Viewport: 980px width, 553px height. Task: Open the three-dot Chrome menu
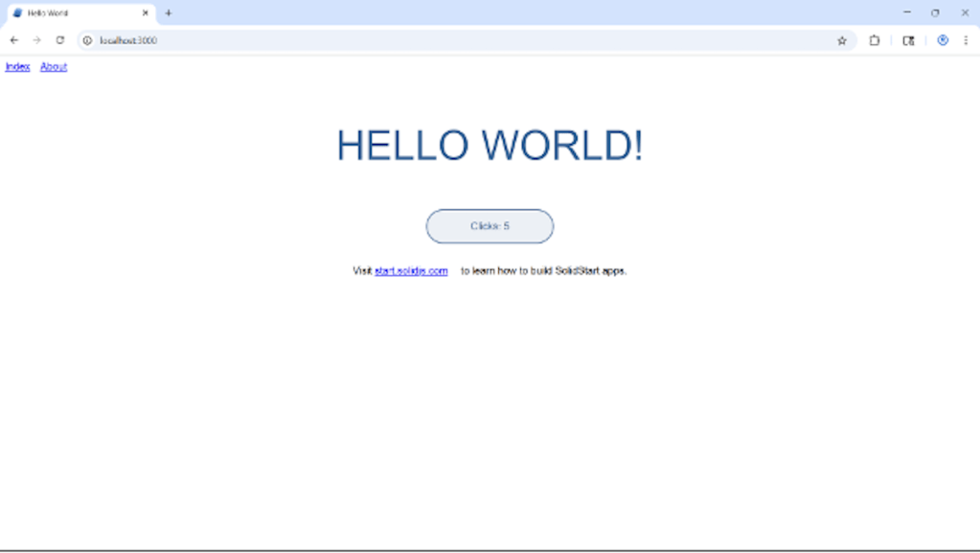pos(966,40)
